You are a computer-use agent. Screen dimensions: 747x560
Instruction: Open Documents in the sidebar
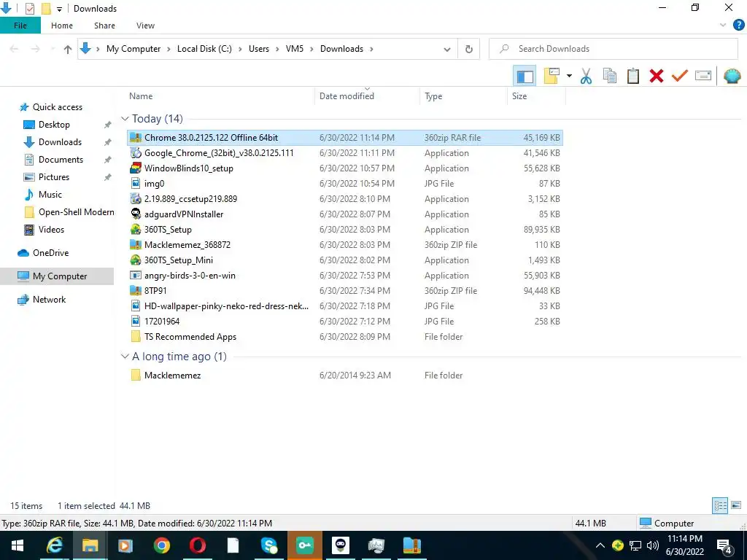coord(61,160)
